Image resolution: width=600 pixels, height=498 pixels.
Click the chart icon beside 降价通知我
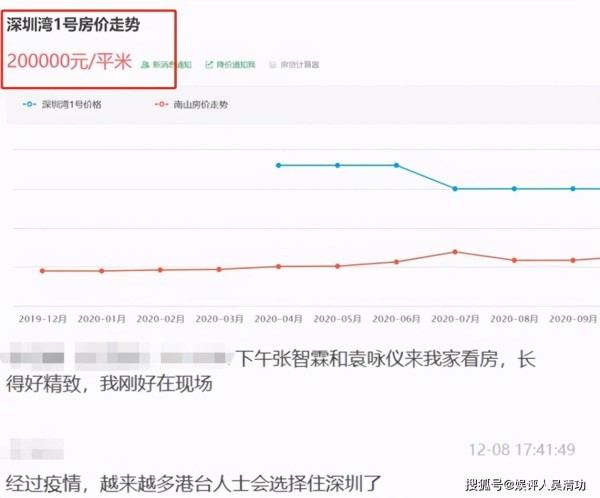pyautogui.click(x=209, y=64)
